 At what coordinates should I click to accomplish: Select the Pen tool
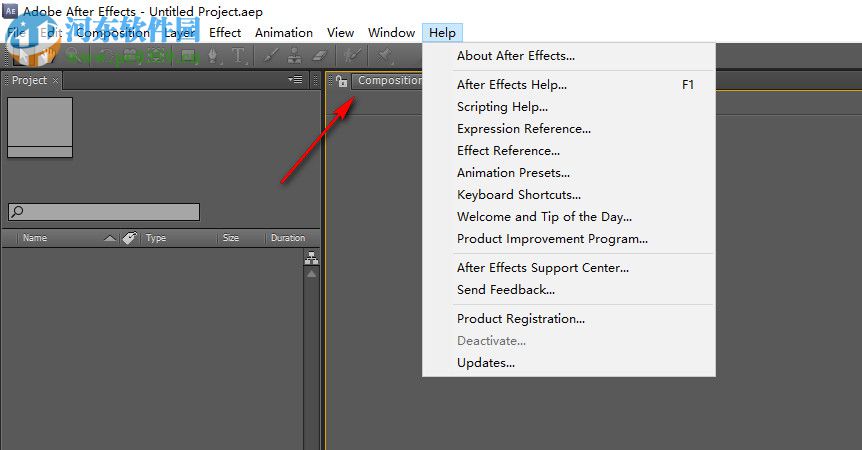tap(213, 55)
